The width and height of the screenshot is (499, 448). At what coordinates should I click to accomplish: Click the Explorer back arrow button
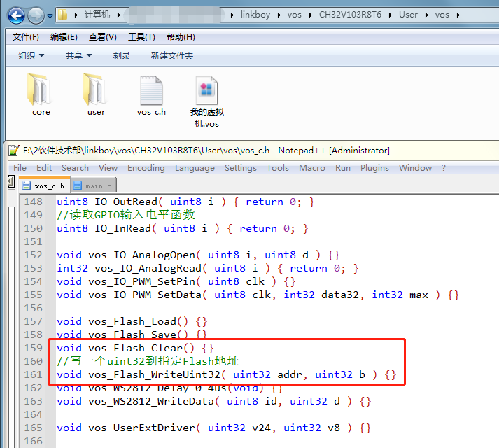pos(16,15)
